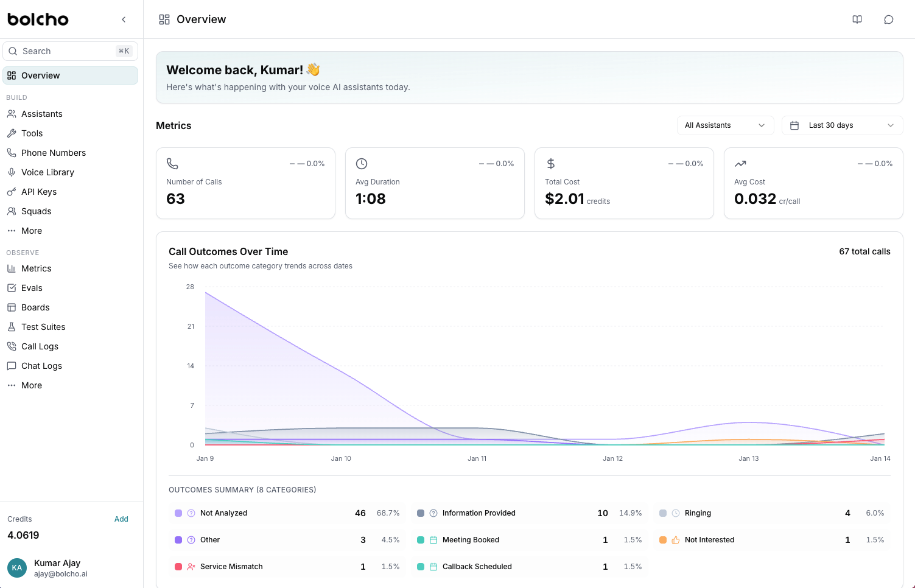This screenshot has width=915, height=588.
Task: Expand More under the Observe section
Action: [70, 385]
